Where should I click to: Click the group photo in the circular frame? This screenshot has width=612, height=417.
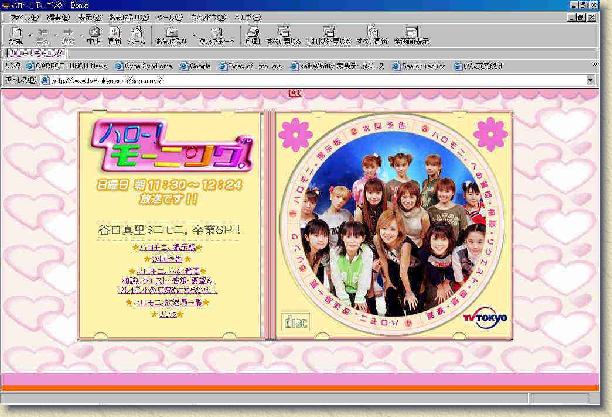(x=392, y=225)
